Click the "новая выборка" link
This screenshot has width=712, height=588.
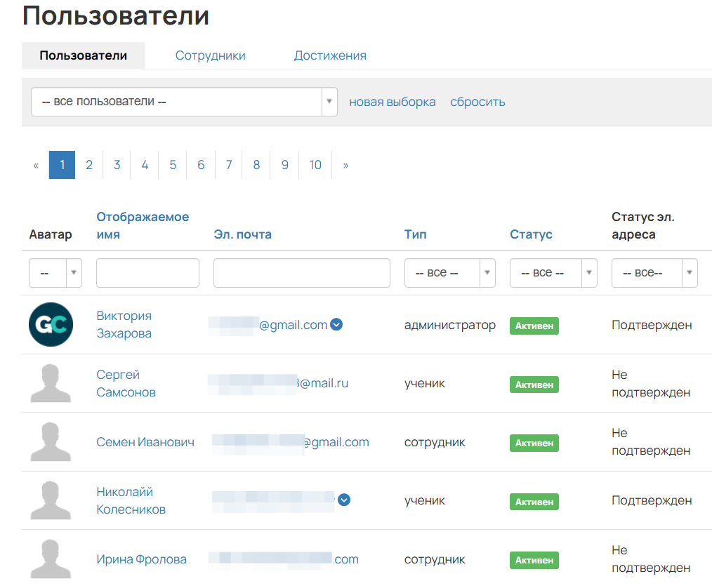(393, 102)
